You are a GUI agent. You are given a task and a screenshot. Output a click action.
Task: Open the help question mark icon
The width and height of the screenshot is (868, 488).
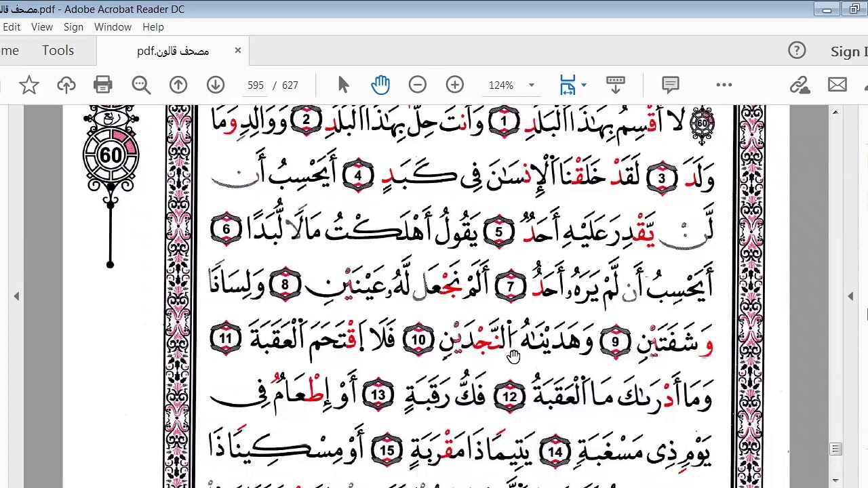pos(797,51)
